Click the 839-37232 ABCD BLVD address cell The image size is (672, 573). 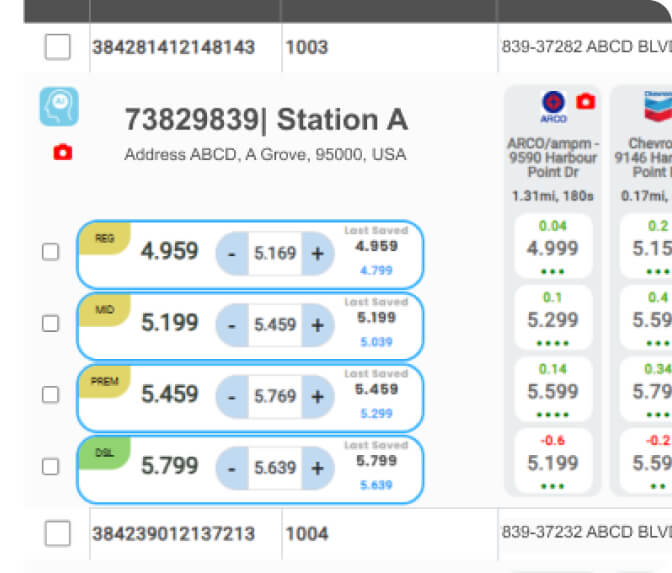coord(586,532)
